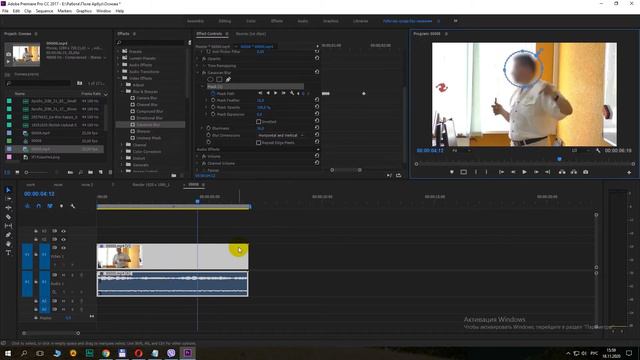Open the Sequence menu
Image resolution: width=640 pixels, height=360 pixels.
point(44,11)
